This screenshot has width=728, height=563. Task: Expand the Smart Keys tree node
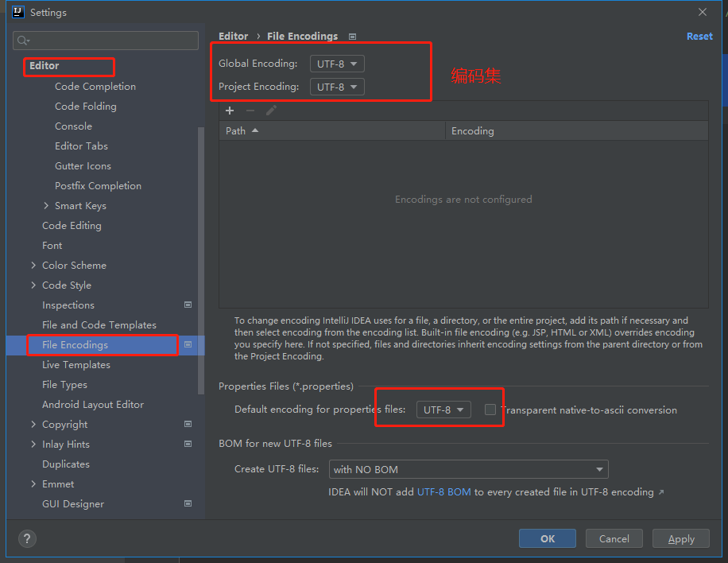46,205
